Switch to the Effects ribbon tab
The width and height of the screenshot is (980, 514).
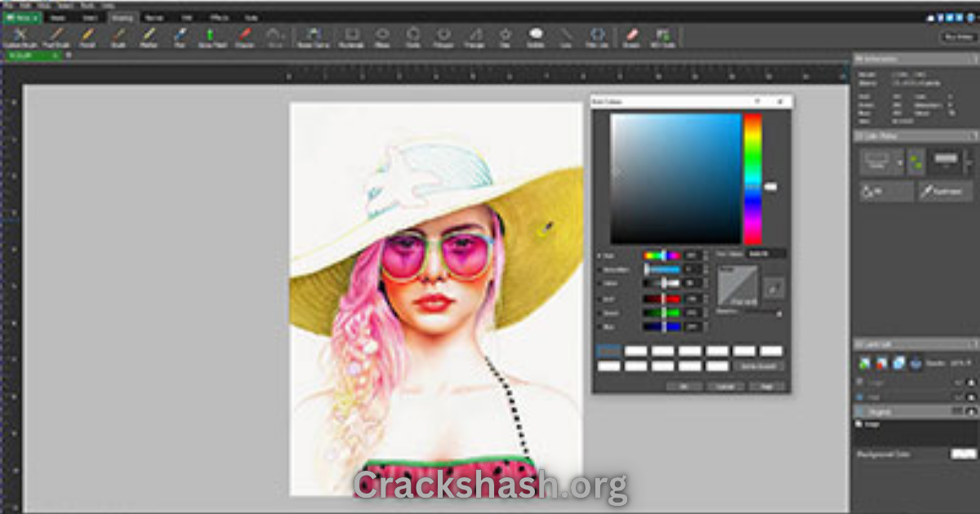(219, 16)
